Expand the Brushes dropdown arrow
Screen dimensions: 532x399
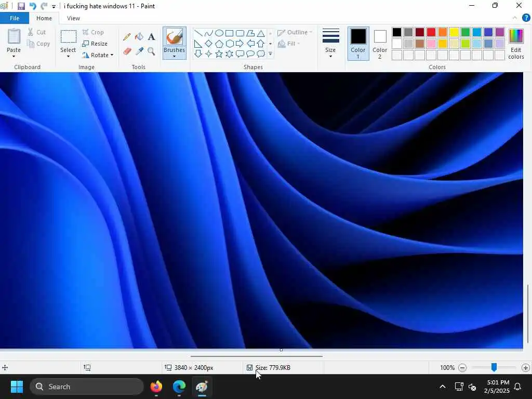click(x=174, y=56)
